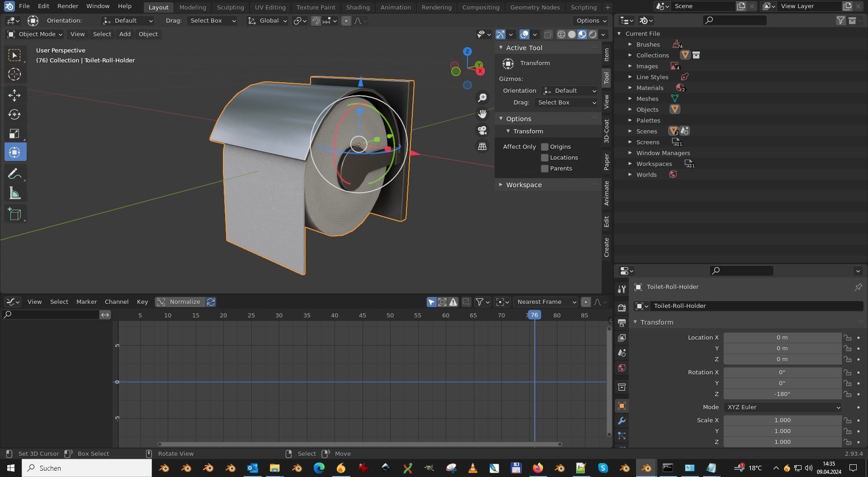Enable Affect Only Locations checkbox

point(545,158)
